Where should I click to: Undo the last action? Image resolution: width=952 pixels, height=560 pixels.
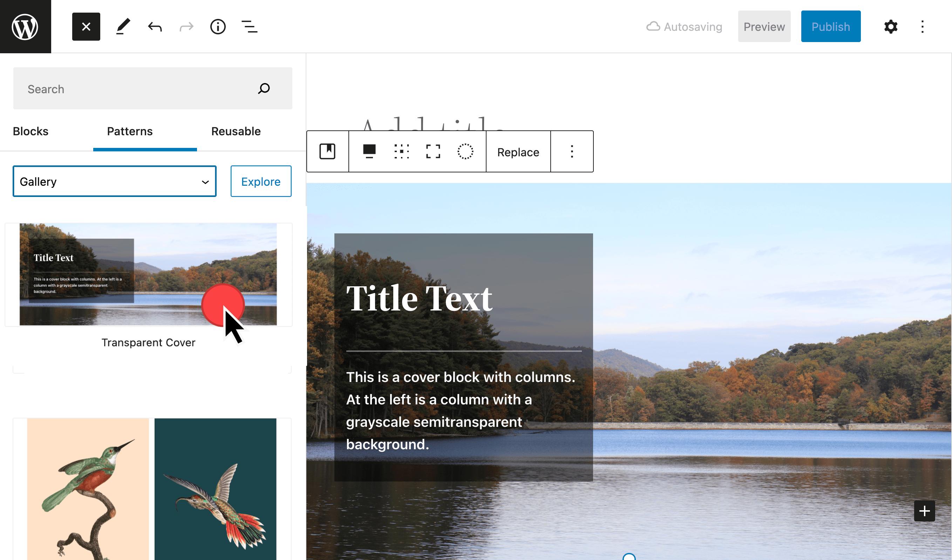pos(155,26)
